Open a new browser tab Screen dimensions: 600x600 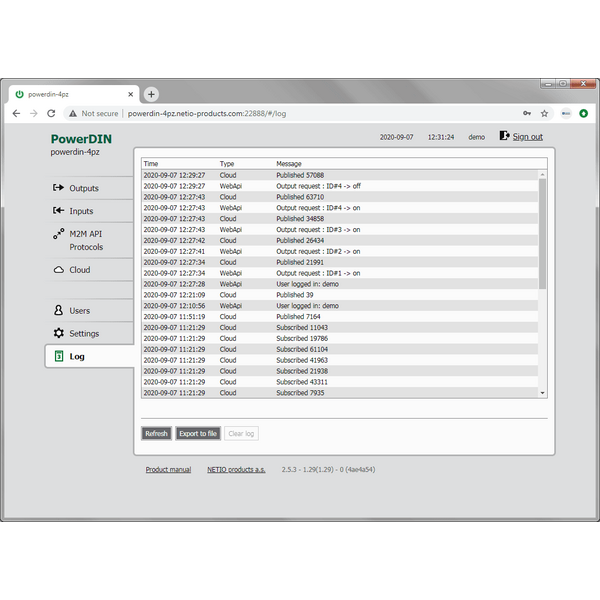[x=152, y=94]
